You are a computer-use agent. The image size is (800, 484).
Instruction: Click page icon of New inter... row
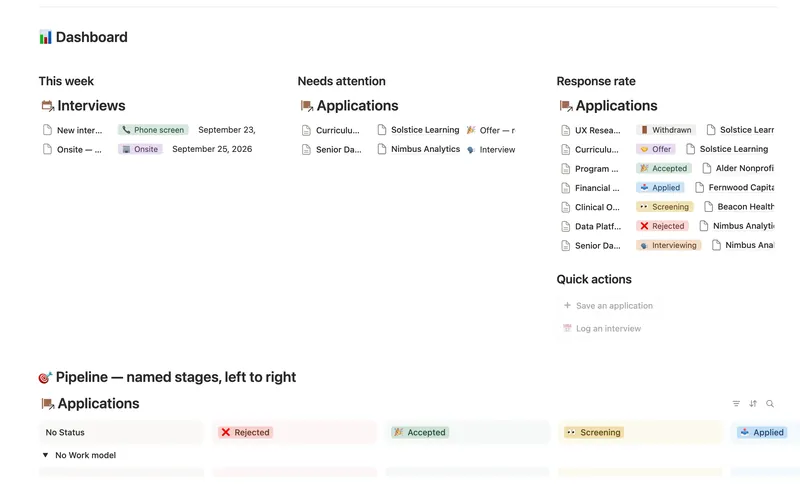coord(47,130)
